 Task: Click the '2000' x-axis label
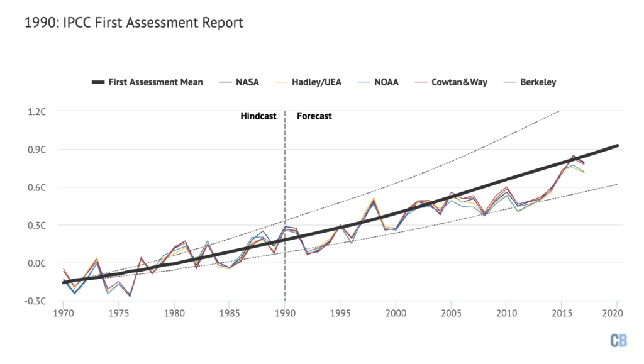pos(396,313)
